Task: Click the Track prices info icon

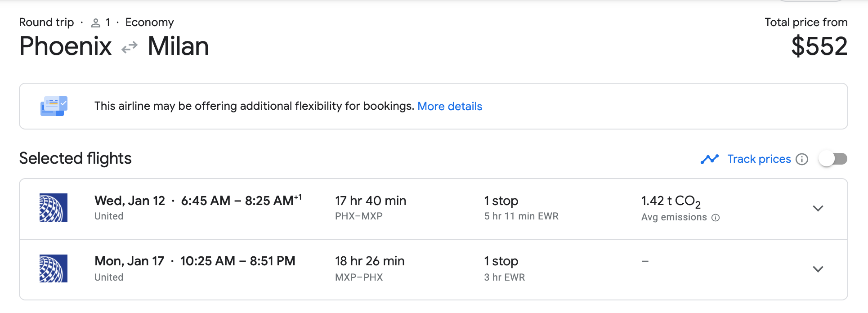Action: tap(802, 159)
